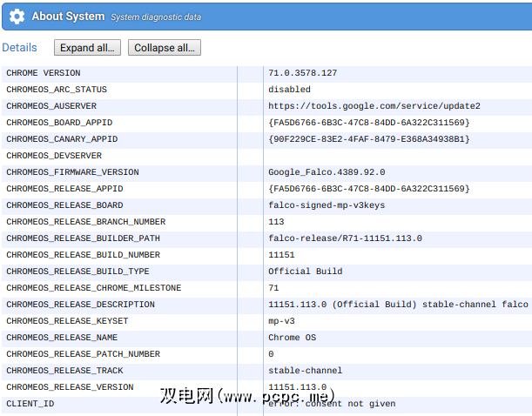Image resolution: width=532 pixels, height=416 pixels.
Task: Select the CHROMEOS_RELEASE_BUILD_NUMBER key
Action: click(83, 255)
